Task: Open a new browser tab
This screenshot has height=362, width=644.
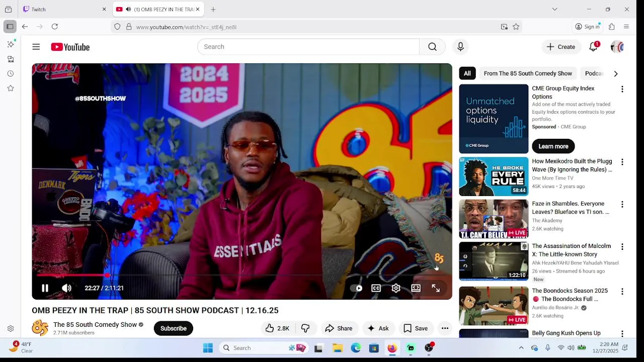Action: point(213,9)
